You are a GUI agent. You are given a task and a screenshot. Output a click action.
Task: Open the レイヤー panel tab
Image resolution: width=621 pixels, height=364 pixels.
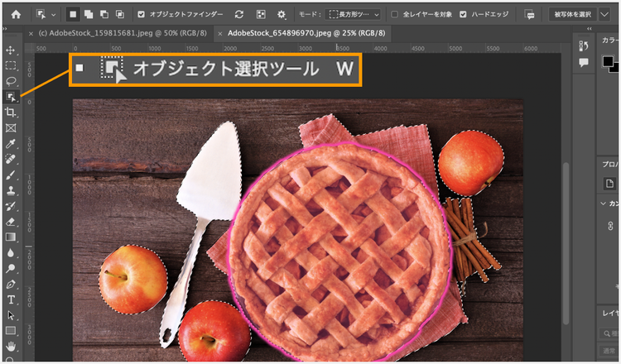click(x=611, y=314)
